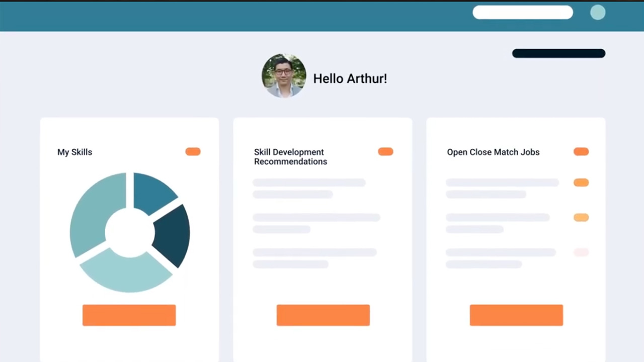Click 'Skill Development Recommendations' heading
The width and height of the screenshot is (644, 362).
click(x=290, y=157)
